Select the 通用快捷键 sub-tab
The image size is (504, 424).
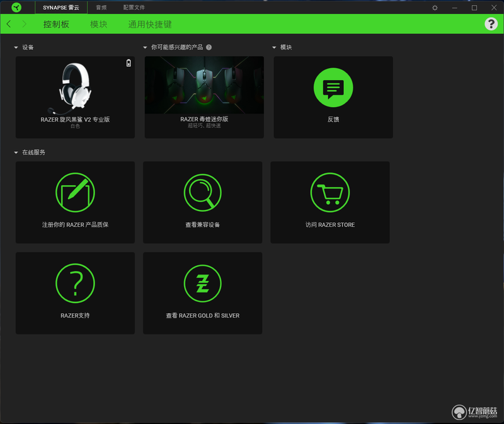pos(150,24)
